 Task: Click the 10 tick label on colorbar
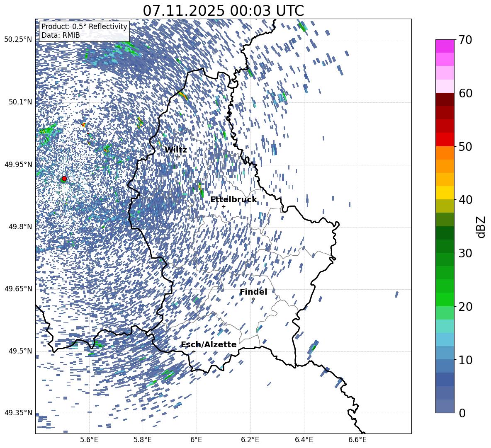pos(465,360)
